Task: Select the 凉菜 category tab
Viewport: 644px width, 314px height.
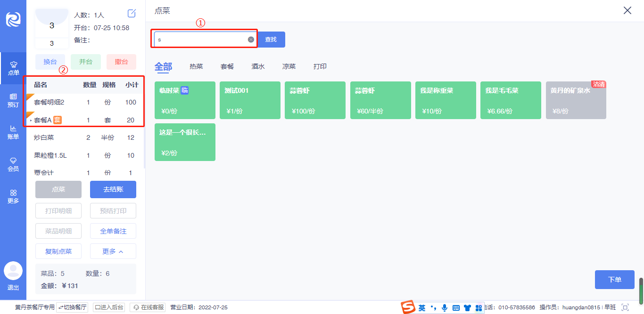Action: tap(289, 66)
